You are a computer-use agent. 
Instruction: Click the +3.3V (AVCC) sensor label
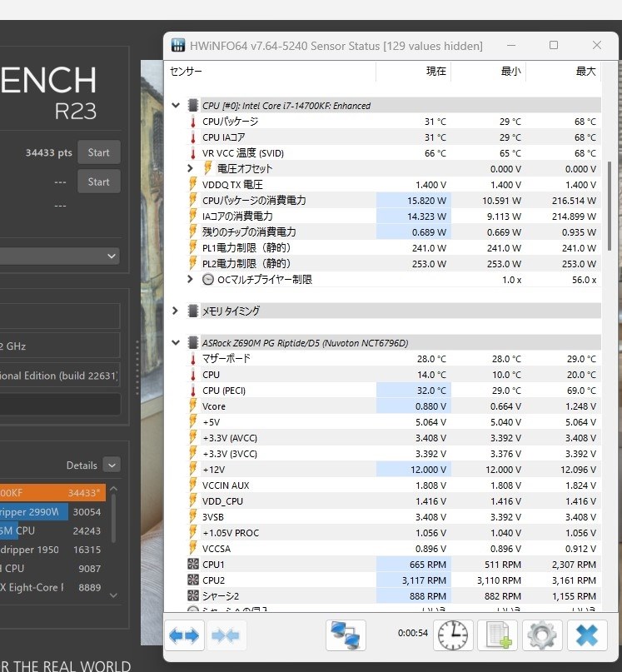coord(230,438)
